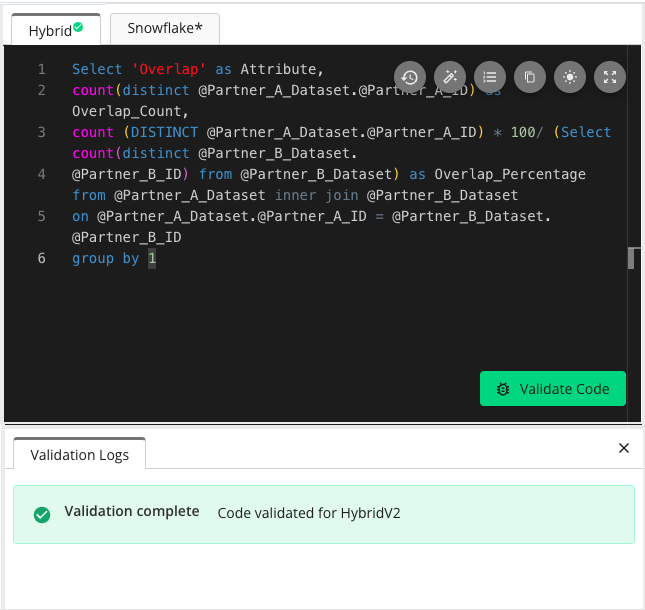Click the editor's vertical scrollbar marker
Viewport: 645px width, 610px height.
(x=631, y=259)
